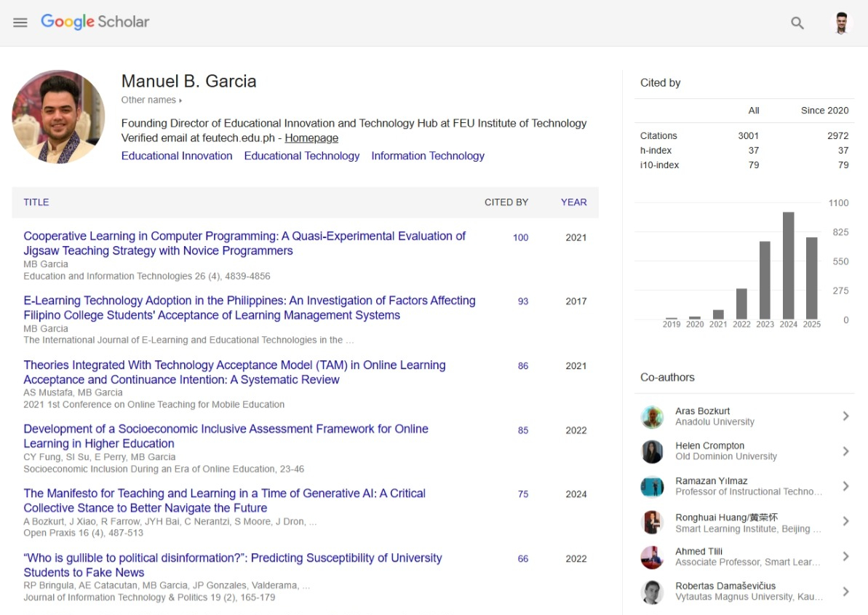The image size is (868, 615).
Task: Open the Google account avatar
Action: tap(840, 23)
